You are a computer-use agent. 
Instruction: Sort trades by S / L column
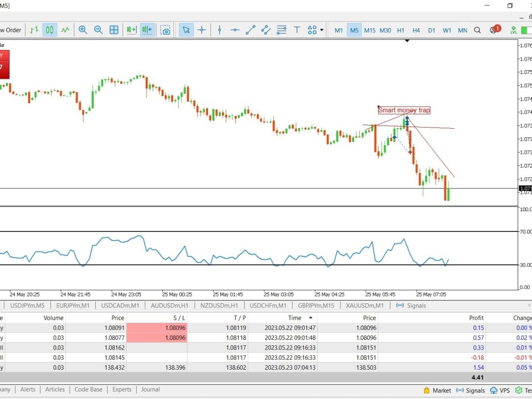pyautogui.click(x=179, y=318)
